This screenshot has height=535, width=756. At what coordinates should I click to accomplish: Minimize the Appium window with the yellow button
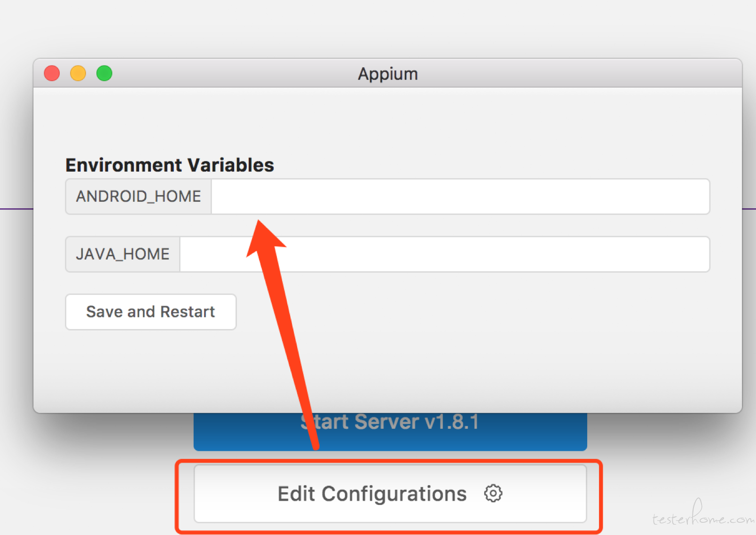pyautogui.click(x=78, y=73)
